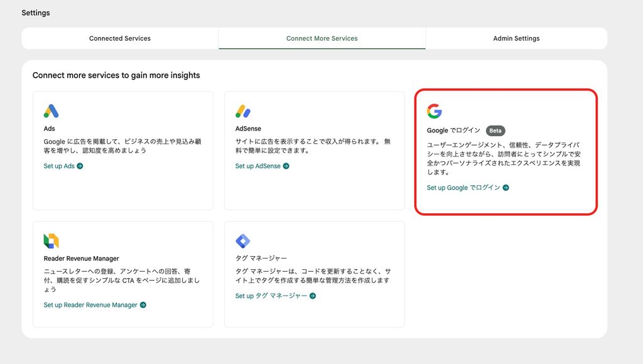Open the Set up Google でログイン link
The image size is (643, 364).
click(463, 188)
